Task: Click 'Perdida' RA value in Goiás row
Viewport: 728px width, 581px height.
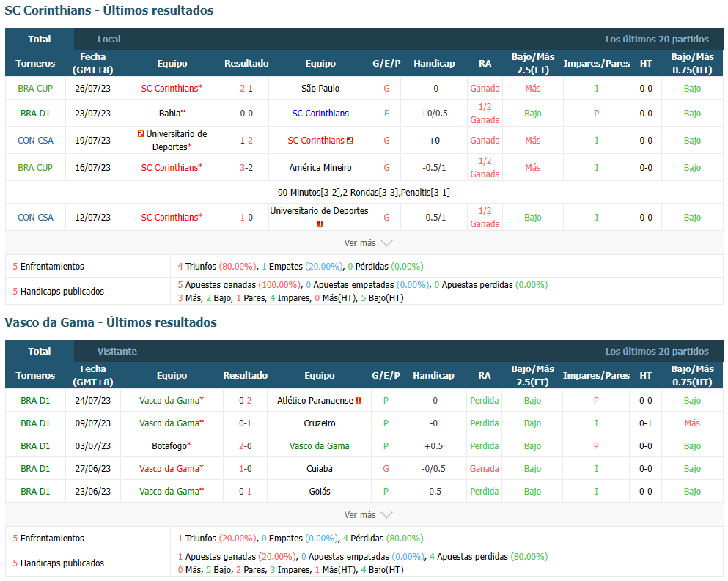Action: [x=485, y=492]
